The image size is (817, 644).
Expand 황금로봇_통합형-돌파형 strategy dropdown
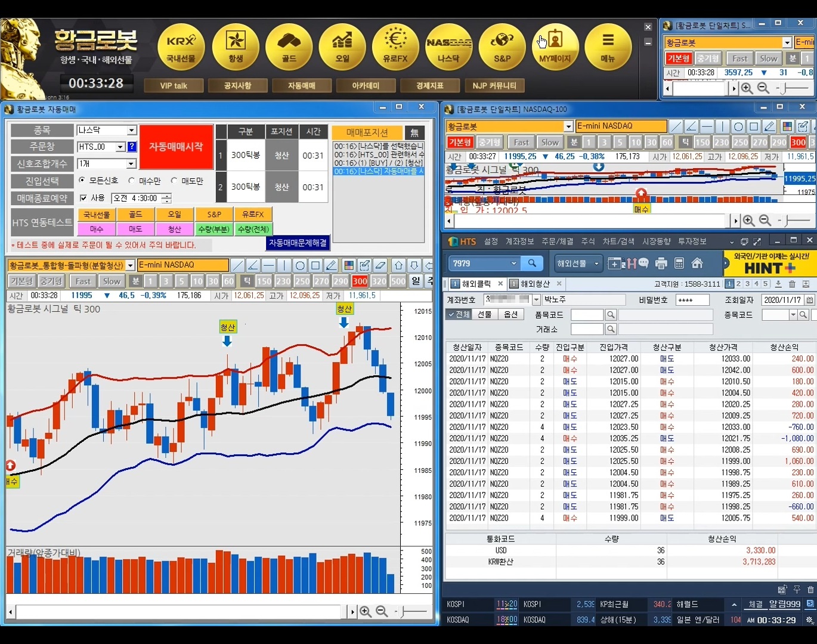[x=131, y=265]
